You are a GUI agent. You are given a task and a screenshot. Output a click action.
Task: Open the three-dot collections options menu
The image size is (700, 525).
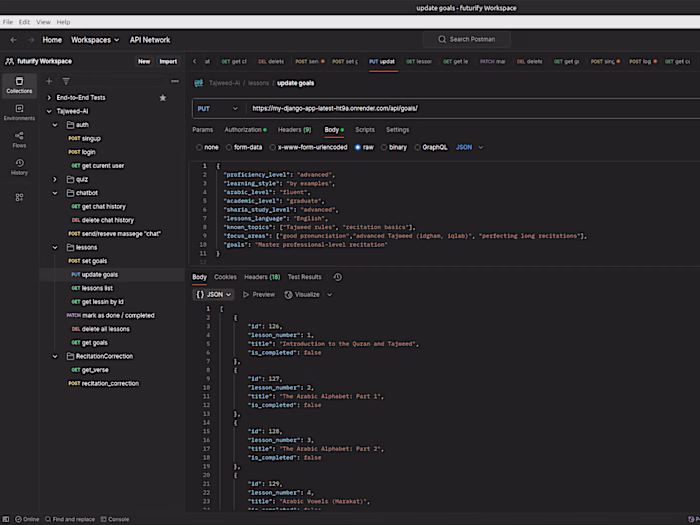175,81
